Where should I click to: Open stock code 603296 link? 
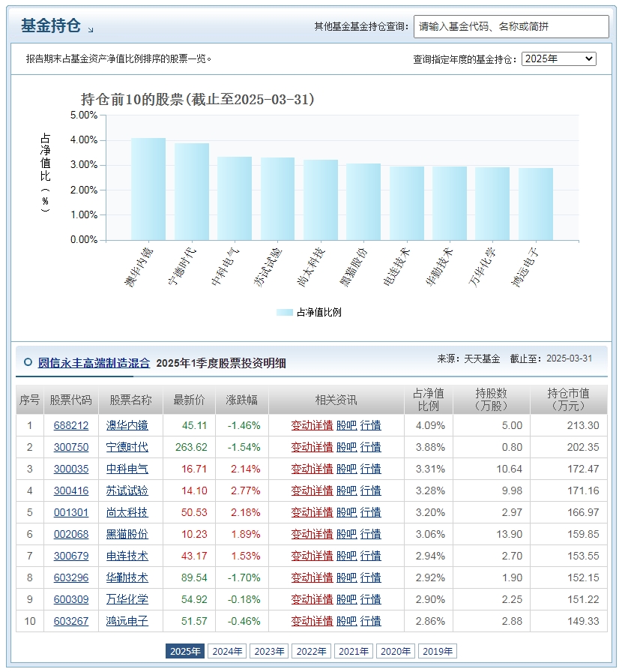pos(71,577)
